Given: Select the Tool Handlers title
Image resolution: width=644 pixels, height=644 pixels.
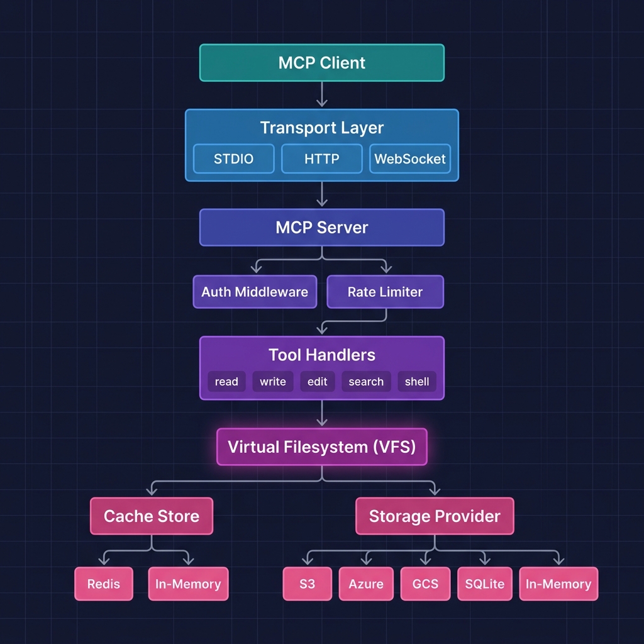Looking at the screenshot, I should 321,355.
